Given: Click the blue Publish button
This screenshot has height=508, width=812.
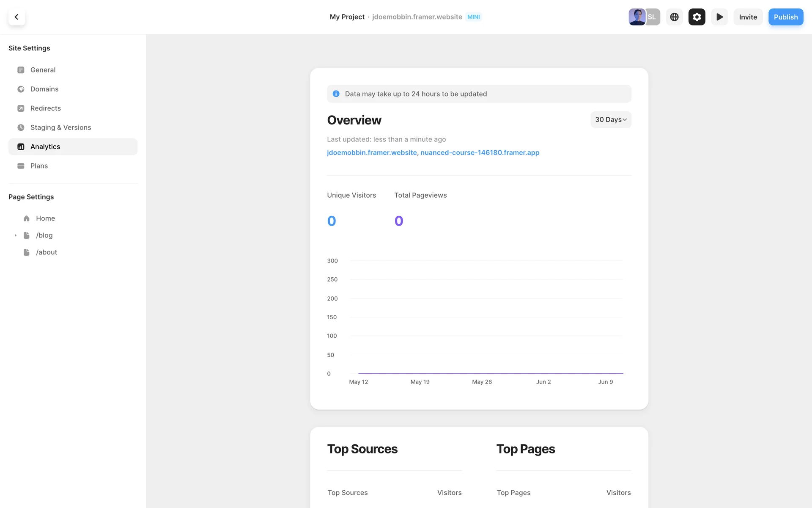Looking at the screenshot, I should (x=785, y=17).
